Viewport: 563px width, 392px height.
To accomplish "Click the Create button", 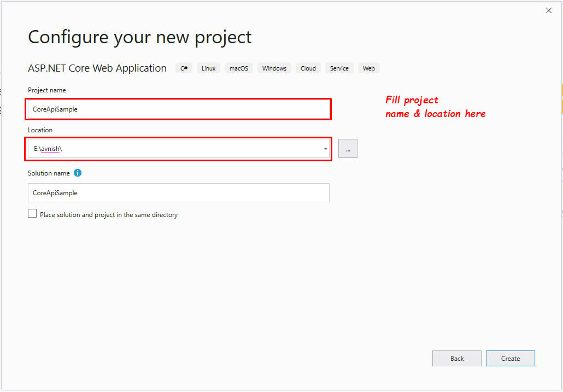I will click(510, 358).
